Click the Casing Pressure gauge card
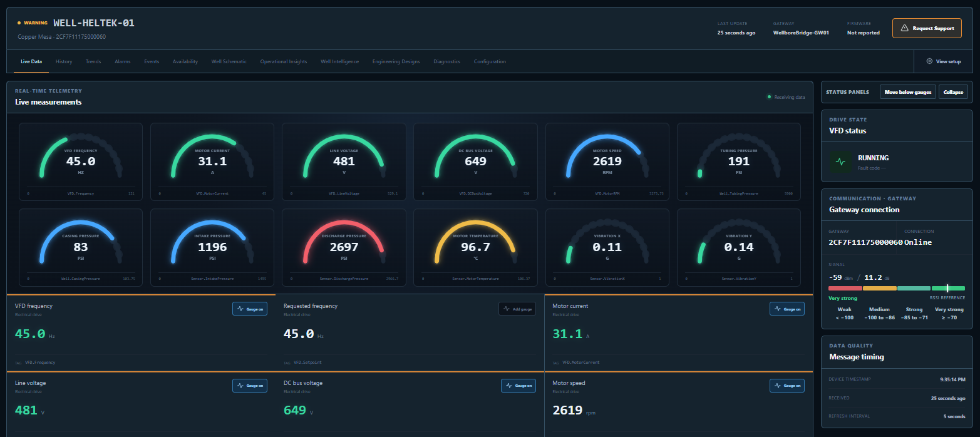 81,248
